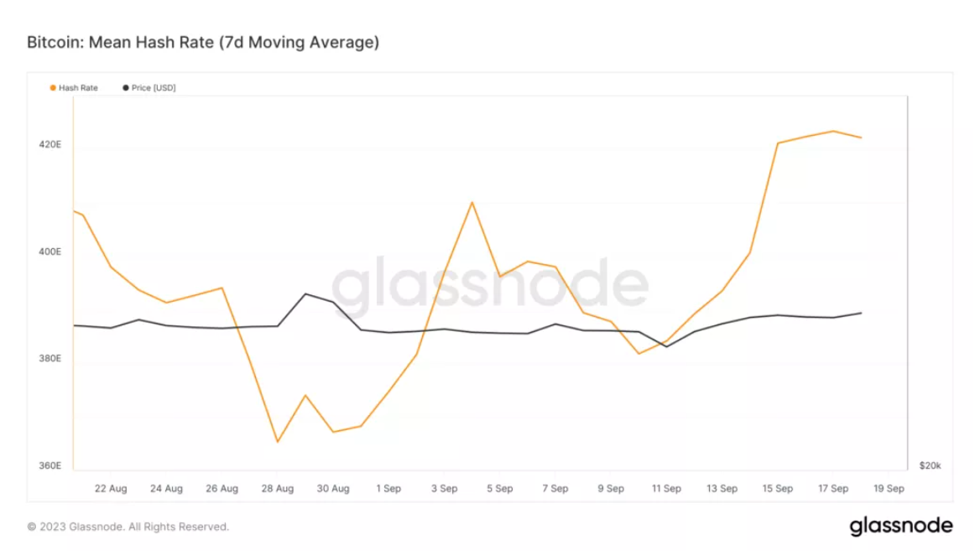
Task: Select the 22 Aug date label
Action: (111, 489)
